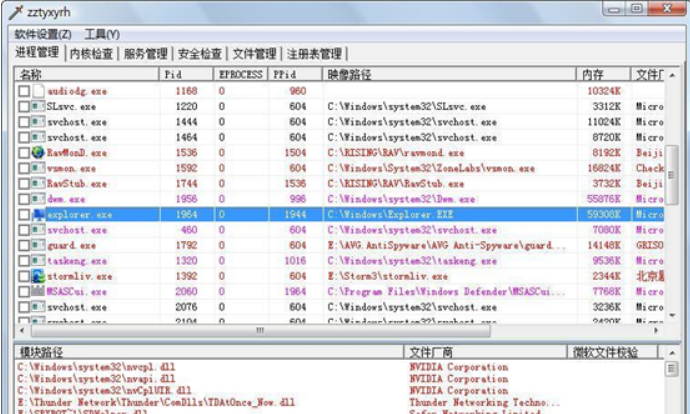The width and height of the screenshot is (690, 414).
Task: Select module C:\Windows\system32\nvapi.dll
Action: point(96,379)
